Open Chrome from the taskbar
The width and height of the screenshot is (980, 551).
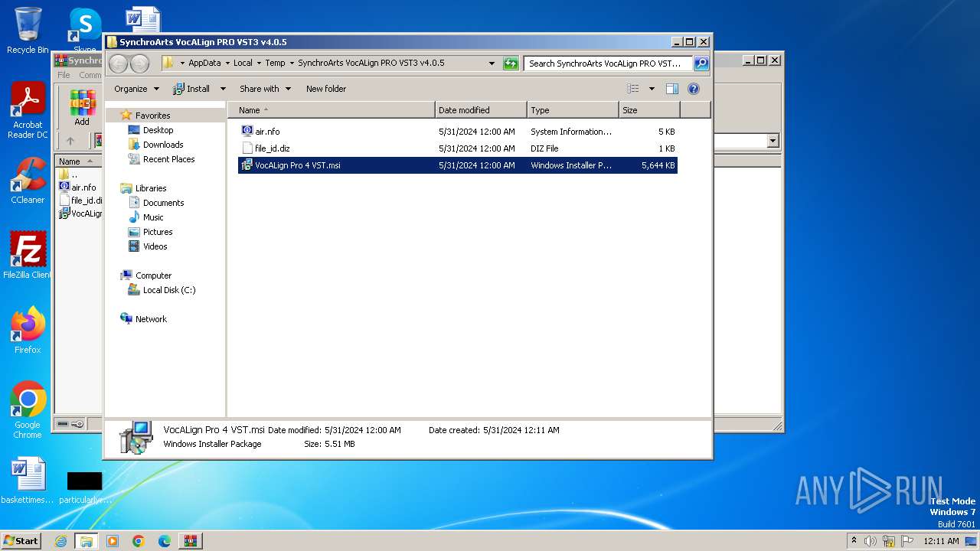[x=139, y=541]
